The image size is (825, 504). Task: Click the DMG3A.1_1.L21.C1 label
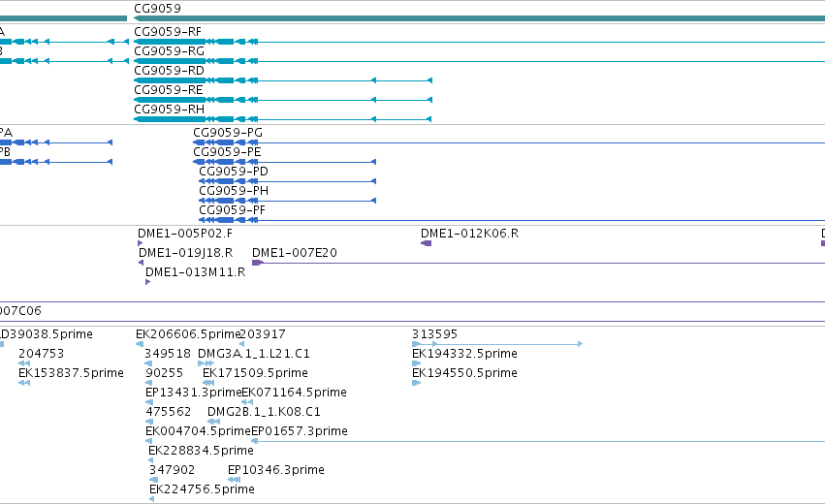[254, 354]
